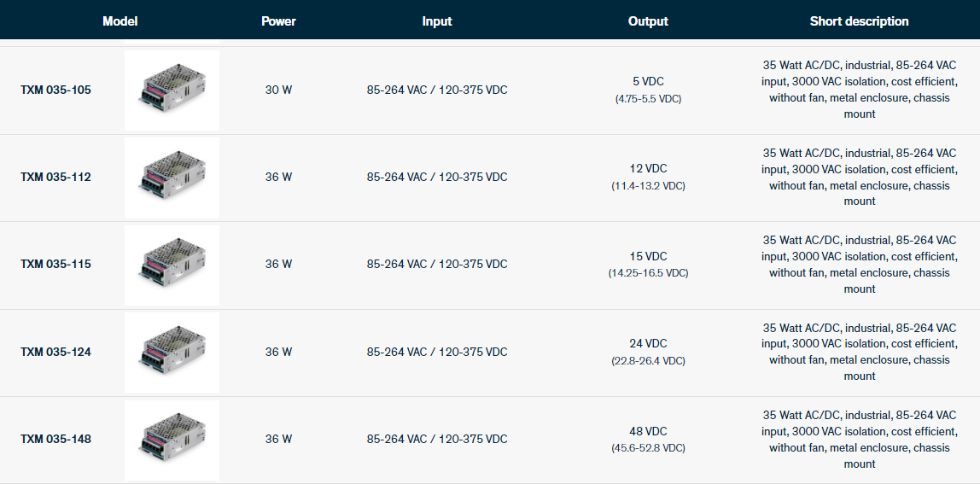The height and width of the screenshot is (484, 980).
Task: Open the TXM 035-112 product thumbnail
Action: [172, 178]
